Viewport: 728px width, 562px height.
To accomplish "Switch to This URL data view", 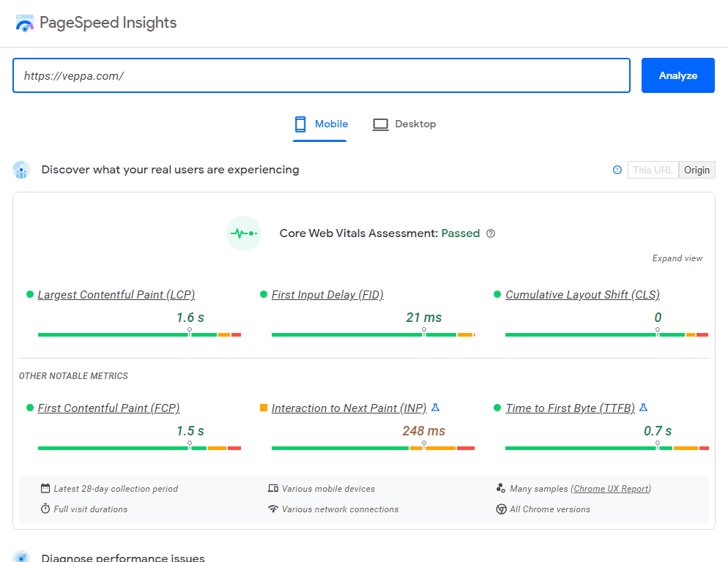I will click(x=653, y=170).
